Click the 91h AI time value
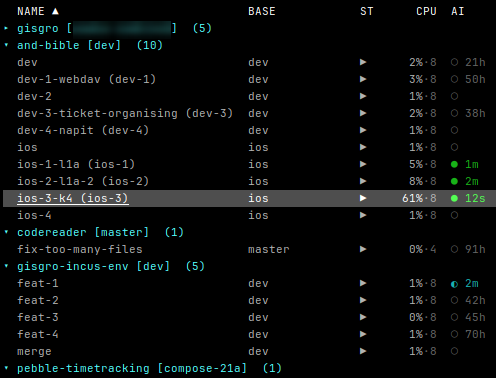 pyautogui.click(x=475, y=249)
